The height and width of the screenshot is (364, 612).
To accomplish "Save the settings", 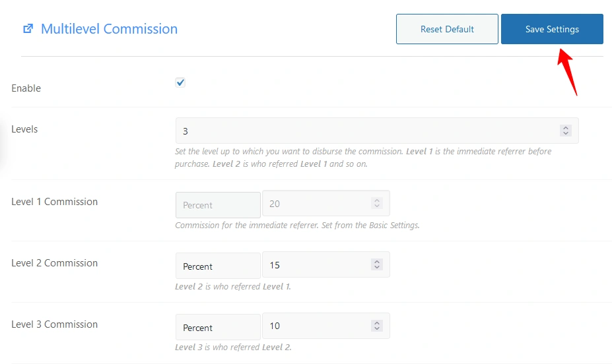I will pos(552,29).
